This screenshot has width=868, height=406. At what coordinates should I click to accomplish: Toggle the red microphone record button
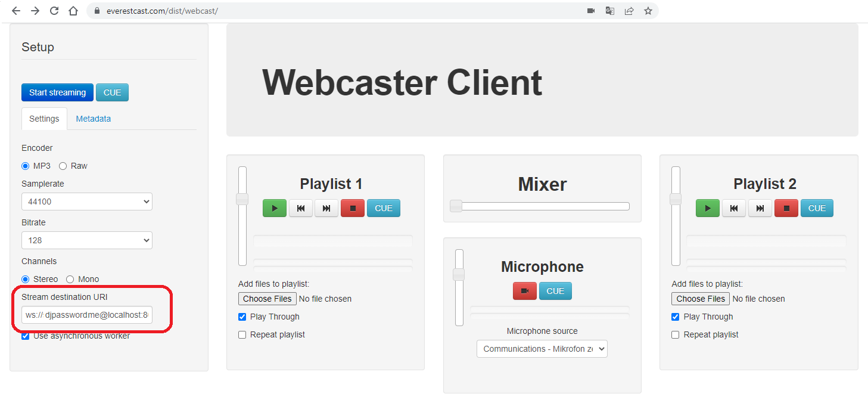(x=525, y=291)
